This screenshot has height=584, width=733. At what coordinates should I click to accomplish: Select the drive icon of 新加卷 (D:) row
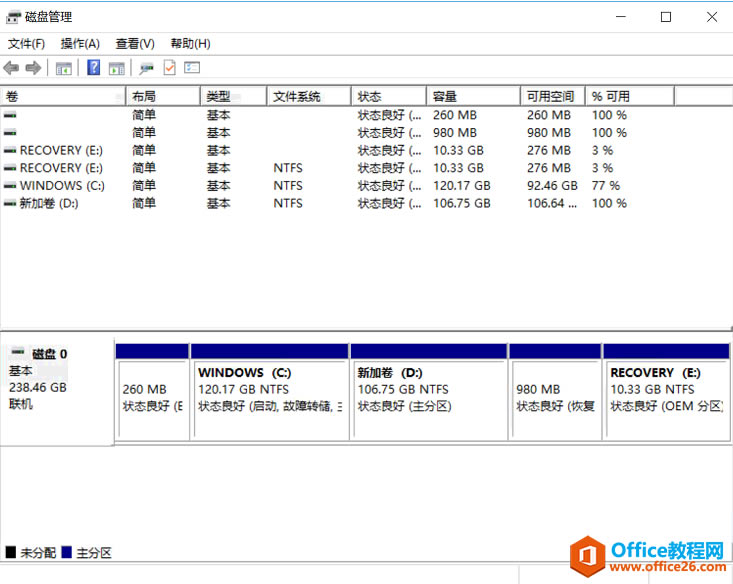pyautogui.click(x=10, y=203)
